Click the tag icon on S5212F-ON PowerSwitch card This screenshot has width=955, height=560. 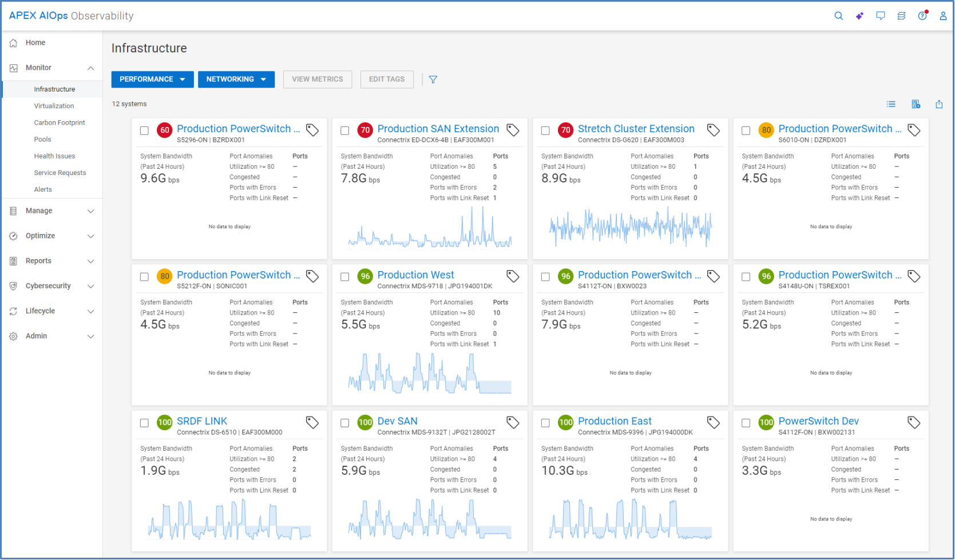pyautogui.click(x=312, y=276)
